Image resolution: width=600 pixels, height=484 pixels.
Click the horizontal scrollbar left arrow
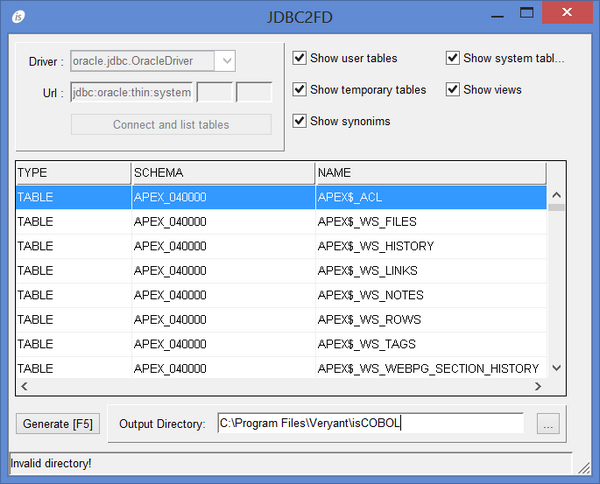coord(24,385)
